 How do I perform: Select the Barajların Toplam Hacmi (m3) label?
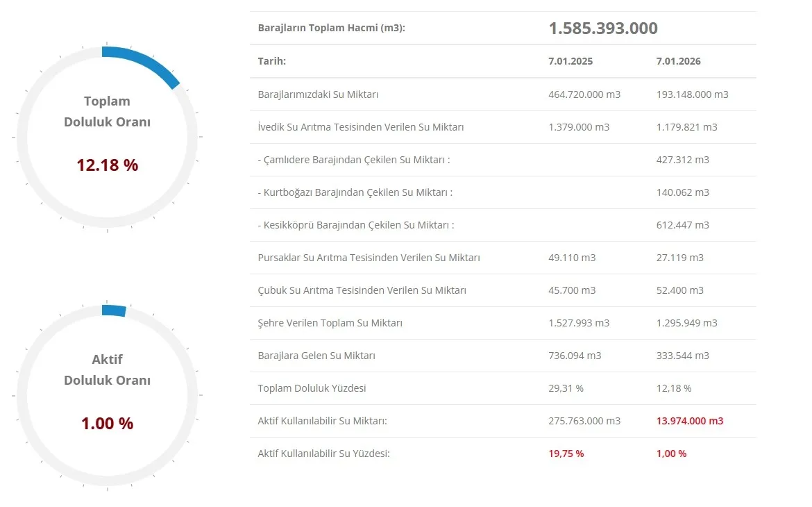[331, 28]
